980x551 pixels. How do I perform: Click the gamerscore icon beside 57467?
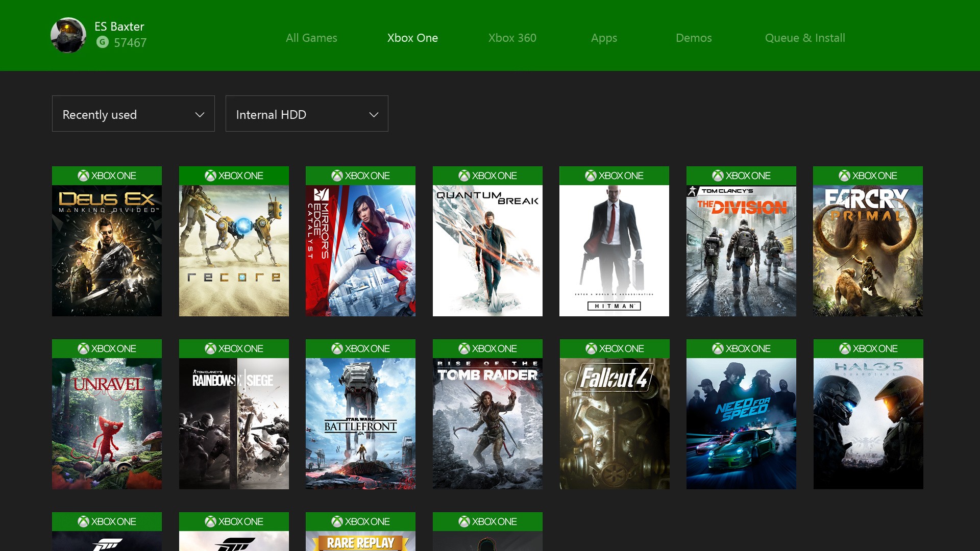102,43
